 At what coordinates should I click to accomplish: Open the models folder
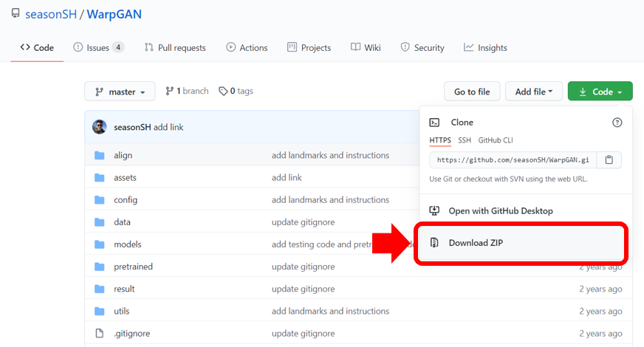[x=127, y=244]
